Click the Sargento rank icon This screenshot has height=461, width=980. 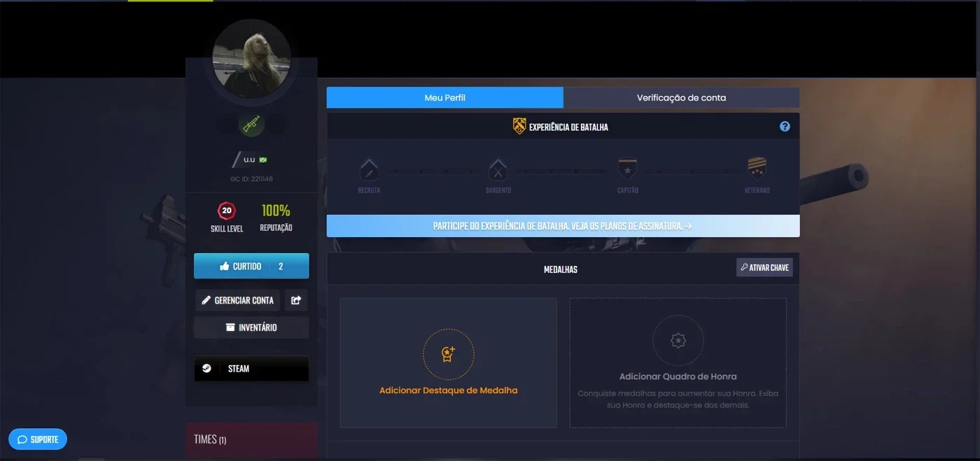[x=498, y=169]
